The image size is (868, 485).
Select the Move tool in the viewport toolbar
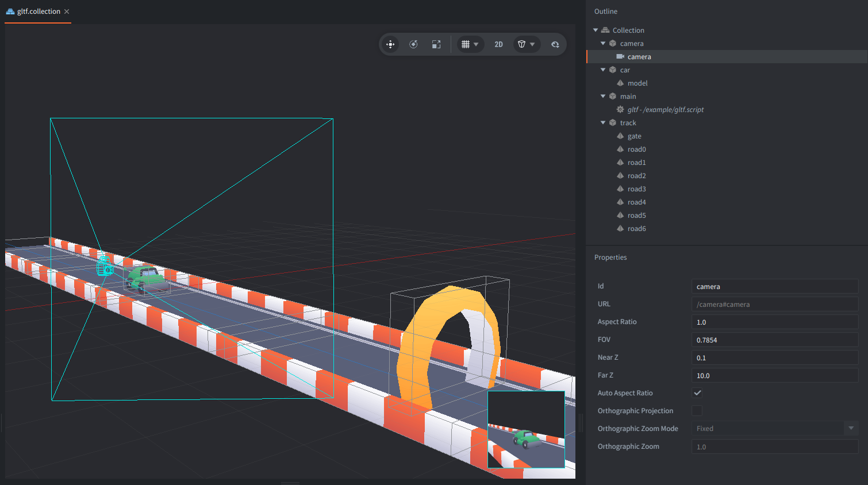click(390, 44)
